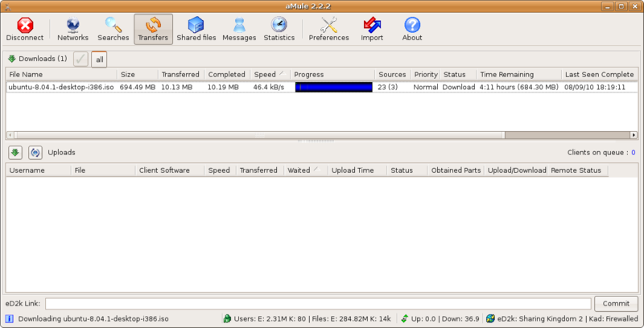The height and width of the screenshot is (328, 644).
Task: Sort uploads by Obtained Parts column
Action: click(456, 170)
